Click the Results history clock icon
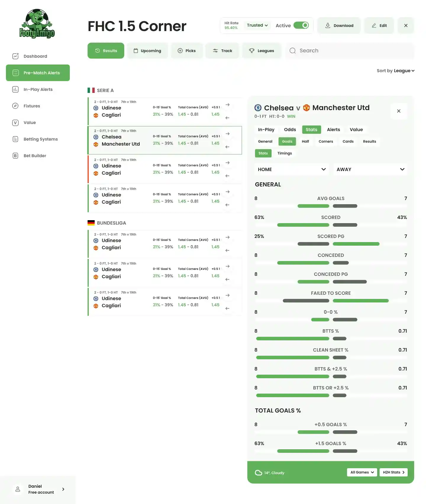The height and width of the screenshot is (504, 426). tap(97, 51)
